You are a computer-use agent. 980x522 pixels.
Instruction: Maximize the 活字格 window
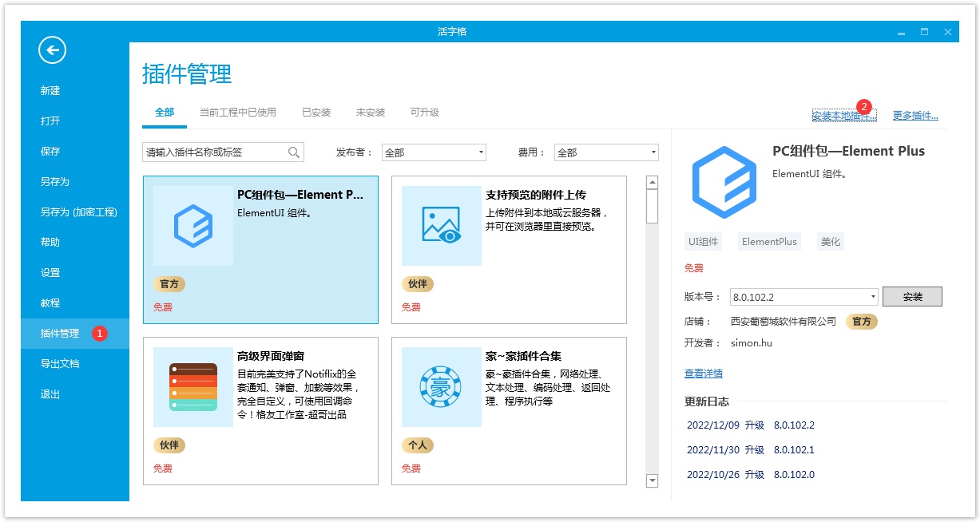pos(925,32)
